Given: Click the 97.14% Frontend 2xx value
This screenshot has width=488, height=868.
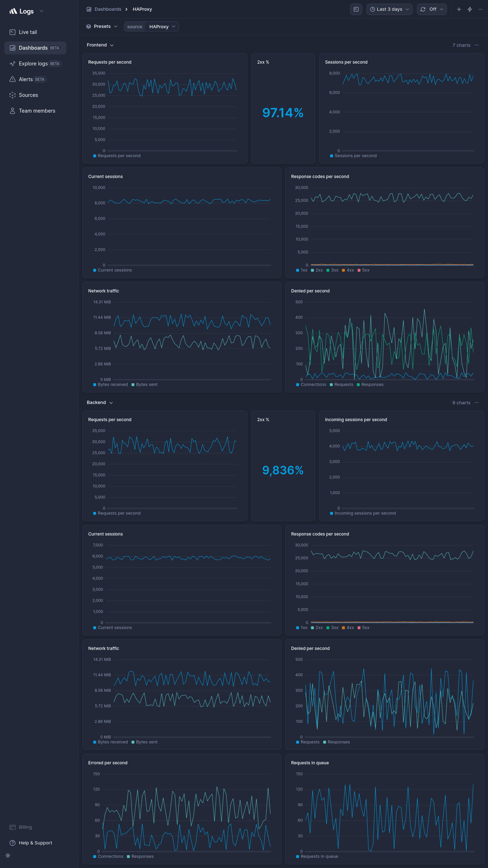Looking at the screenshot, I should [283, 113].
